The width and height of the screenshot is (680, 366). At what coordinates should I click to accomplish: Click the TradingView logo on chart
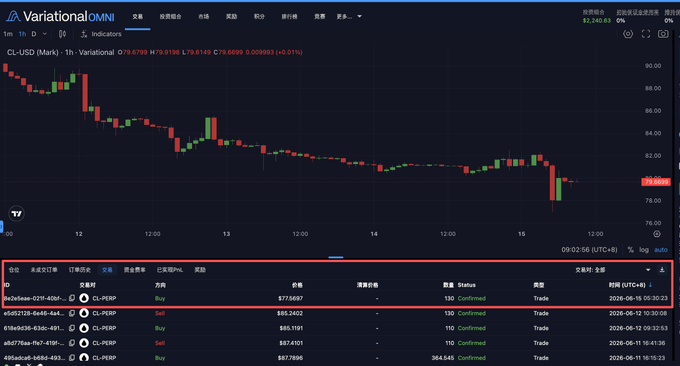tap(16, 213)
